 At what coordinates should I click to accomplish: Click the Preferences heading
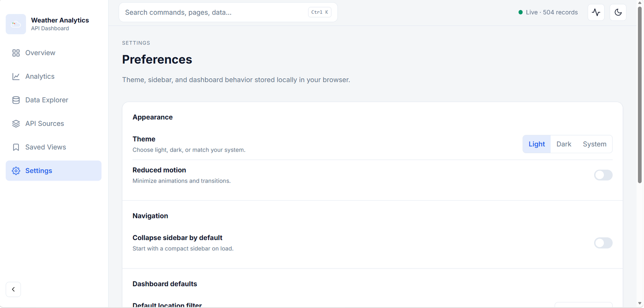[x=157, y=60]
